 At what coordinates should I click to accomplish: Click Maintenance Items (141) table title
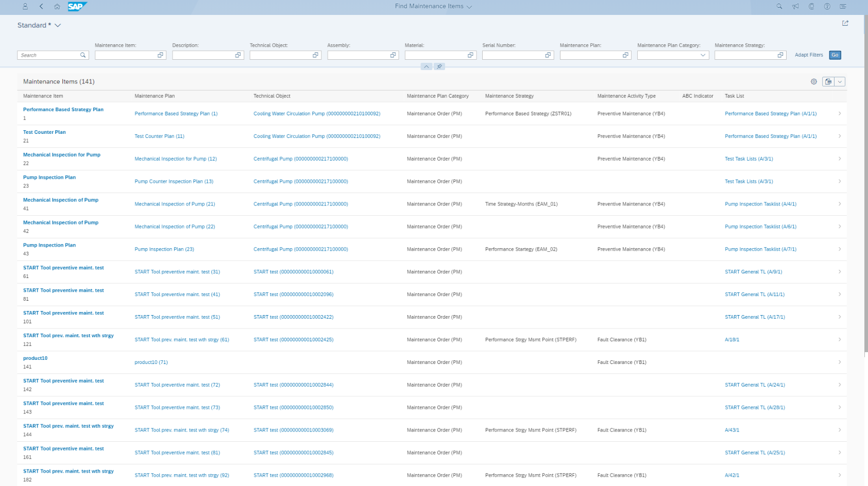point(59,82)
